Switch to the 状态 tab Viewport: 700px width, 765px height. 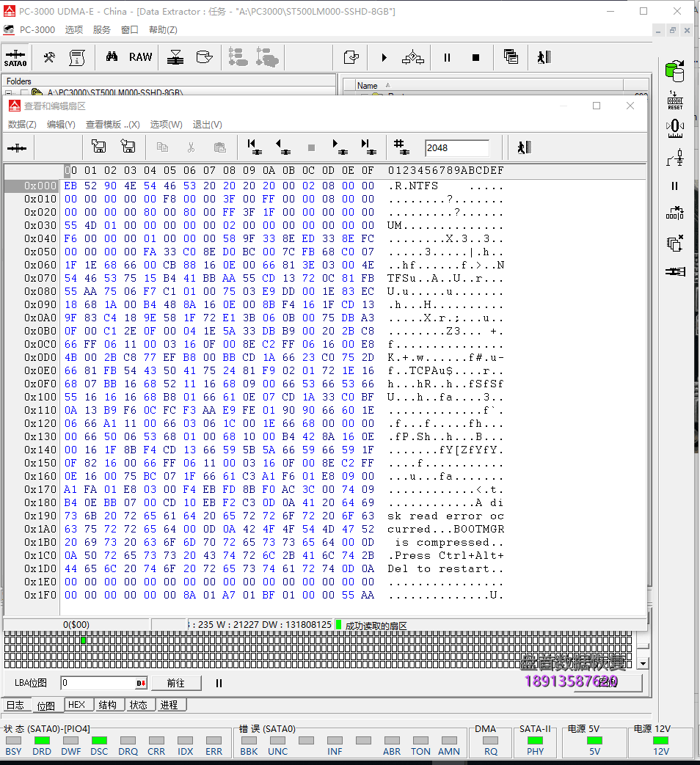139,705
